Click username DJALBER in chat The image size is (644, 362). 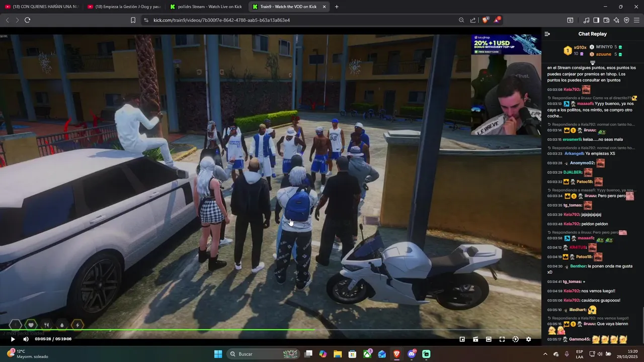click(573, 172)
